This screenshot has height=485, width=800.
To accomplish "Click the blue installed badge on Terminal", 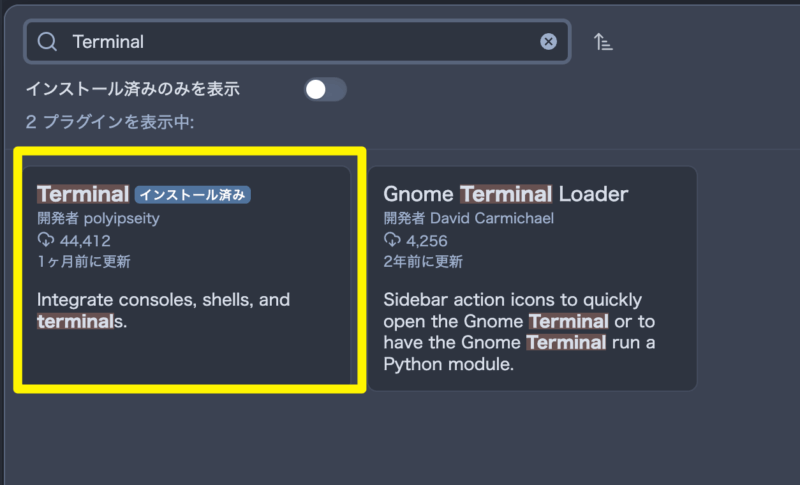I will coord(193,195).
